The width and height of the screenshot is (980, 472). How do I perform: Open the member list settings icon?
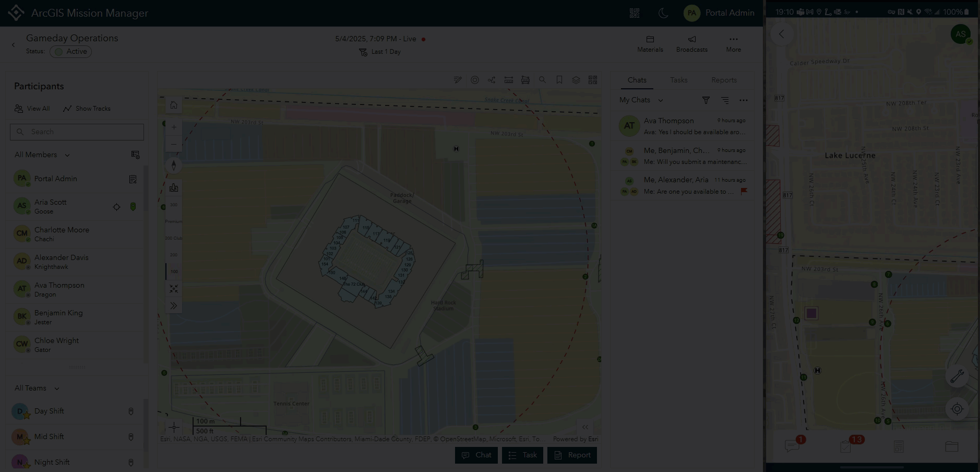[135, 155]
